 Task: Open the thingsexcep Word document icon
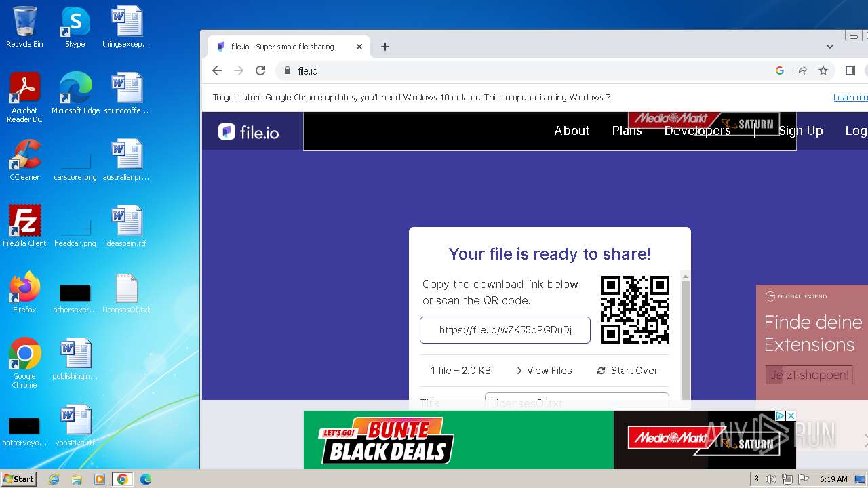point(126,27)
